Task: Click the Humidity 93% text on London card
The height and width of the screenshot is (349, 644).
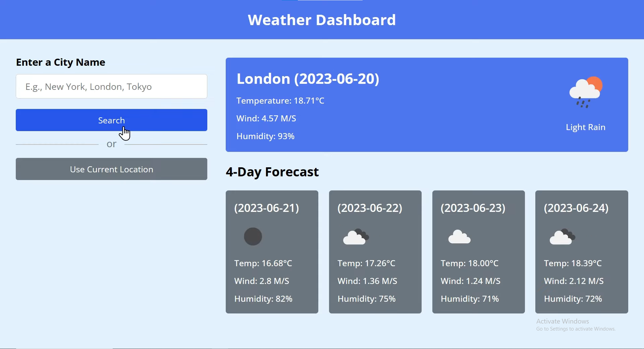Action: pyautogui.click(x=265, y=136)
